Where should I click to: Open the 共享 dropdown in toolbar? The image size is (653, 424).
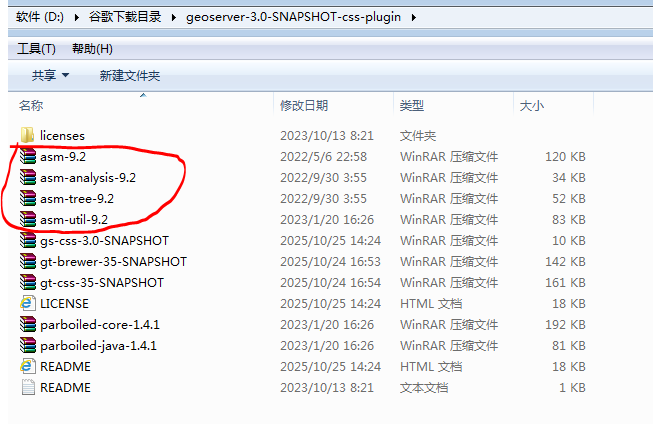tap(50, 75)
